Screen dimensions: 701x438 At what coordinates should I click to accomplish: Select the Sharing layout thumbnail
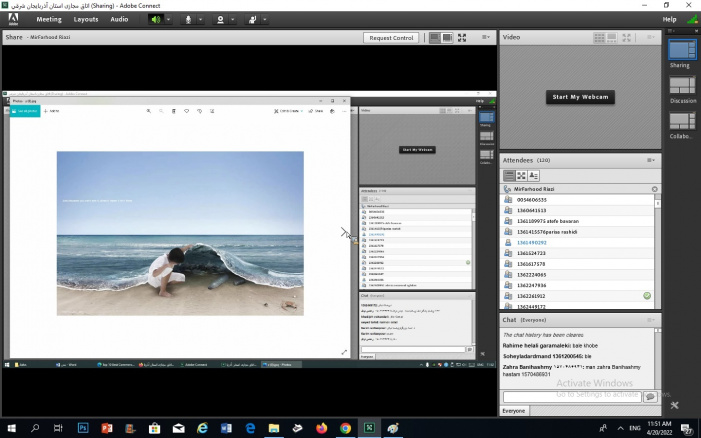pos(682,49)
